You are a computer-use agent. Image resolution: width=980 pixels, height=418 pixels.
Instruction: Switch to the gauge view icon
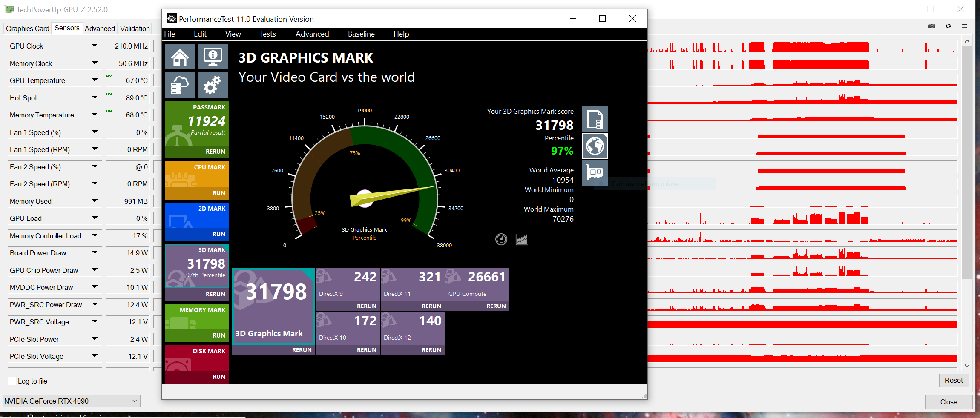point(501,240)
